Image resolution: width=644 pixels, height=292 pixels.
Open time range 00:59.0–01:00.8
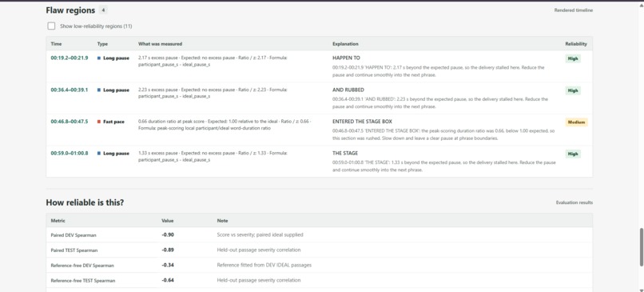point(70,154)
